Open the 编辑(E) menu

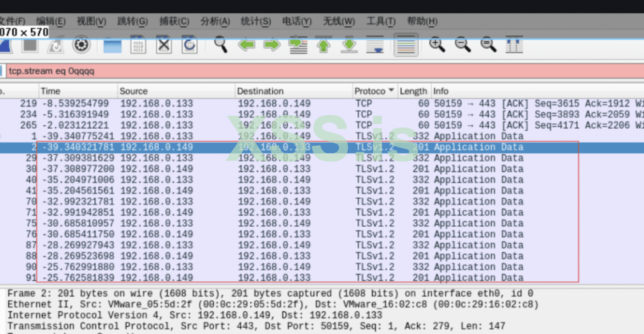pyautogui.click(x=50, y=21)
